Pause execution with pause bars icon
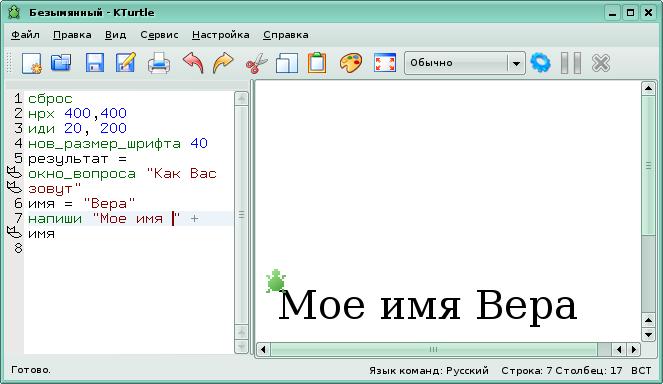This screenshot has height=384, width=663. pos(571,63)
